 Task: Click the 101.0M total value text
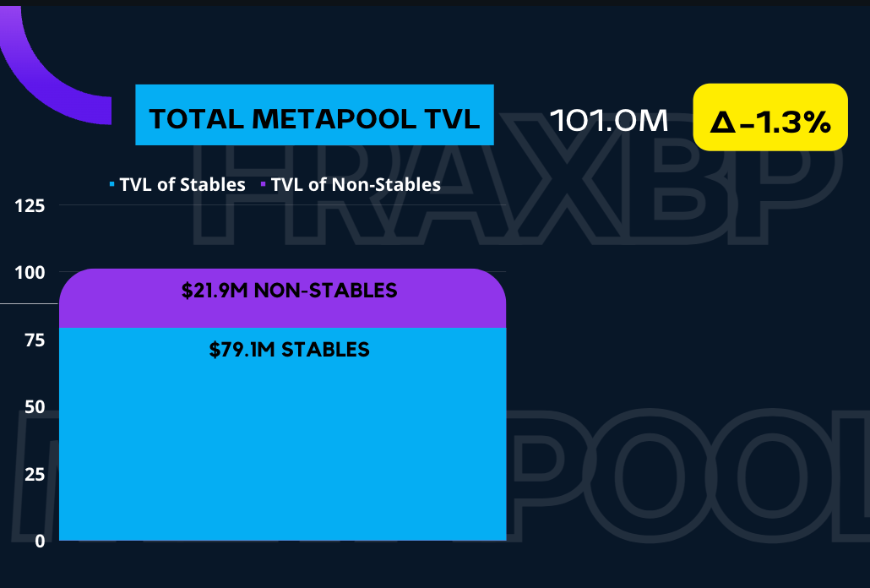point(609,121)
